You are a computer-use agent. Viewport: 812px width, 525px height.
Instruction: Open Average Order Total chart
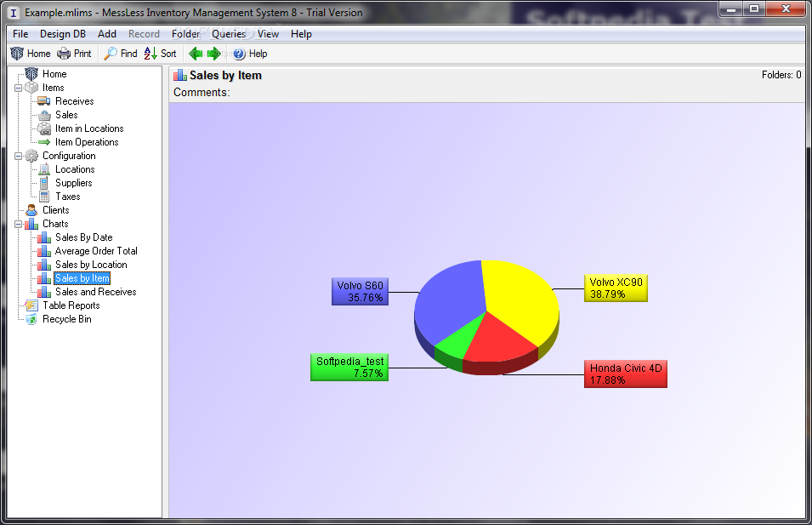(x=96, y=251)
